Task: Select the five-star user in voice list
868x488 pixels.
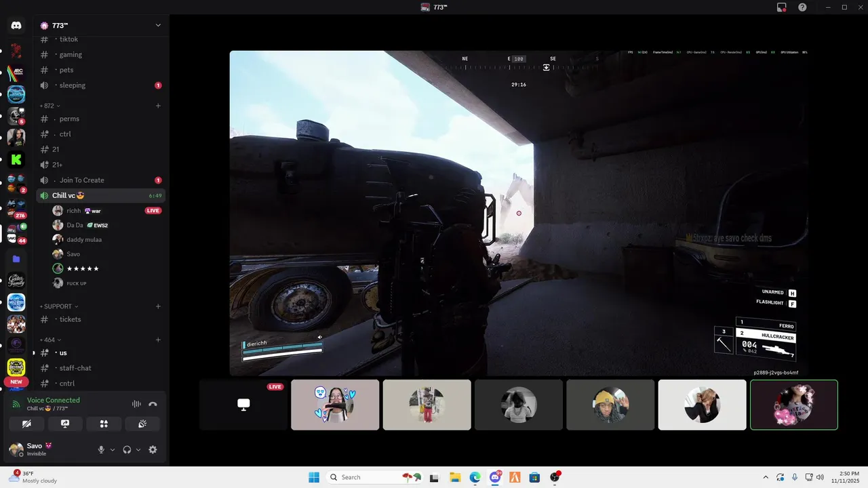Action: (107, 268)
